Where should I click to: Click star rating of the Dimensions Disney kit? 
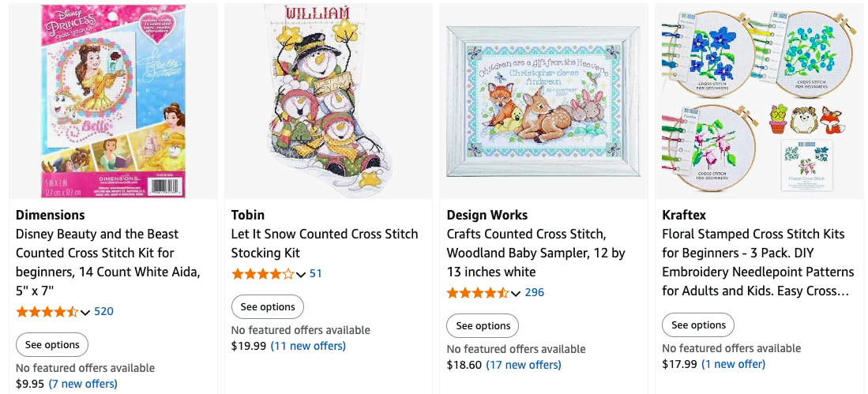pos(47,311)
